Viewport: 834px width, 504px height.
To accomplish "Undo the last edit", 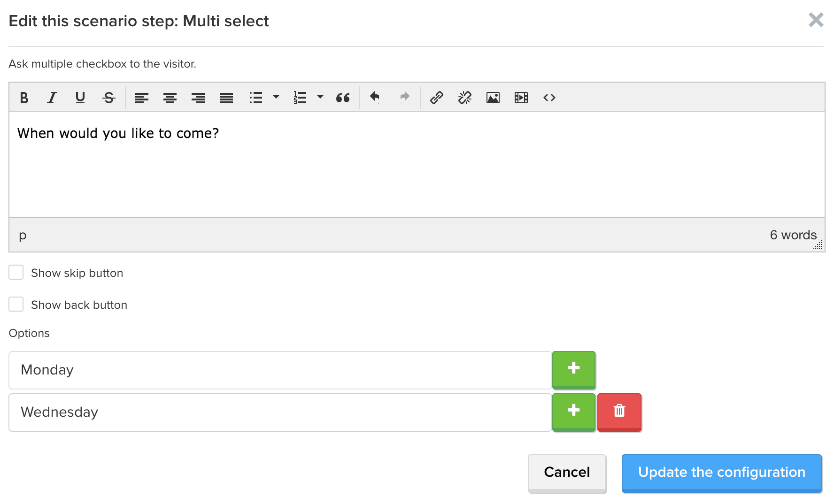I will (x=375, y=98).
